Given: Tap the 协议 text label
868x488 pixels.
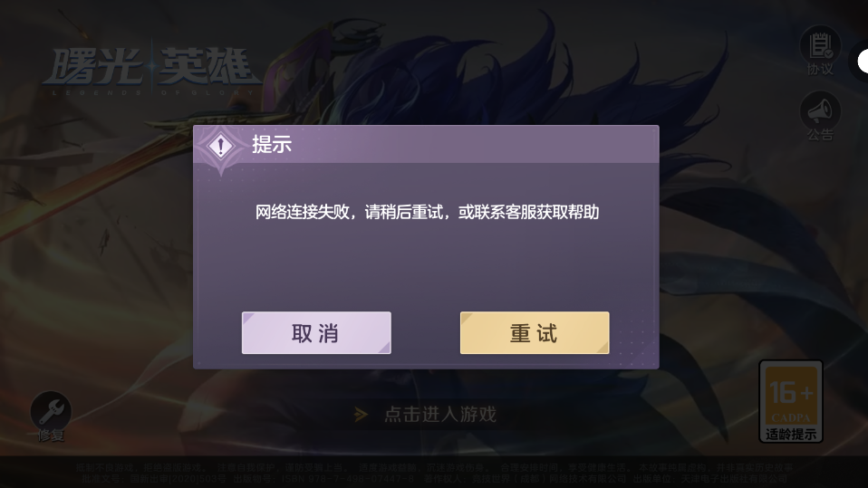Looking at the screenshot, I should coord(820,69).
